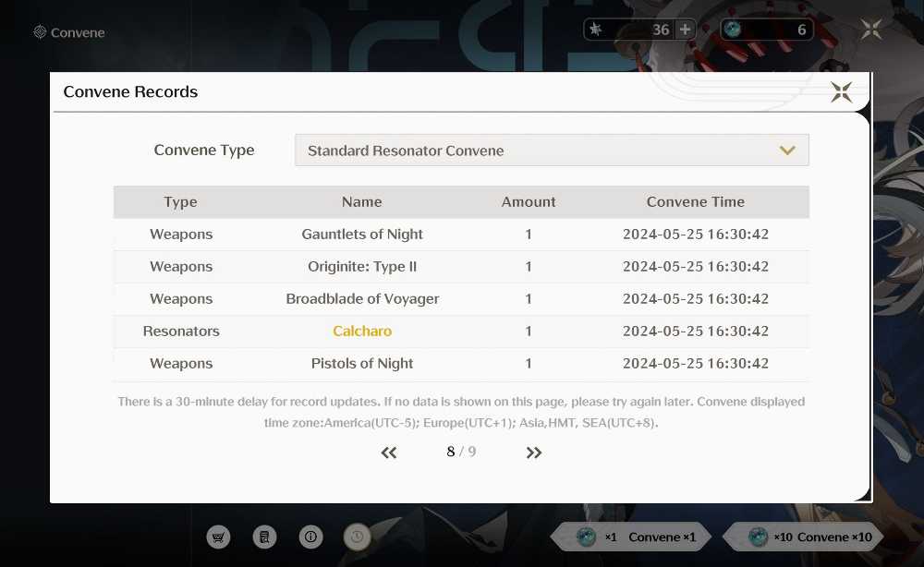Click the Convene logo icon at top left

point(40,31)
